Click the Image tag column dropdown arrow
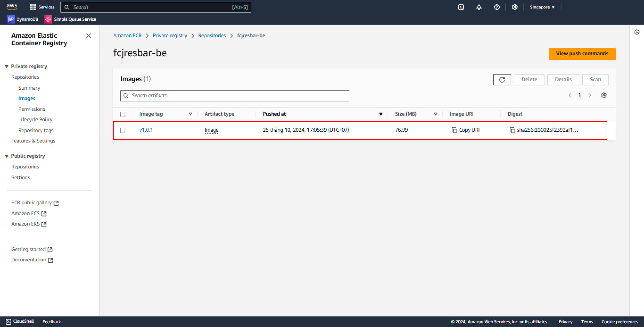Viewport: 644px width, 327px height. point(191,114)
